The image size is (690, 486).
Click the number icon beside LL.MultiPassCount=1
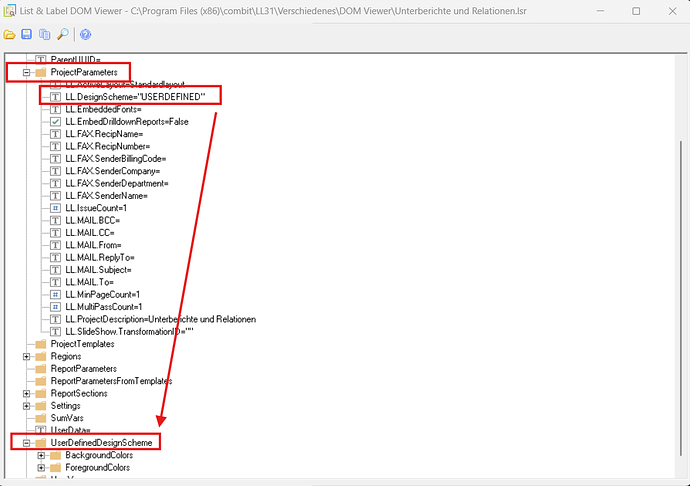pos(55,306)
